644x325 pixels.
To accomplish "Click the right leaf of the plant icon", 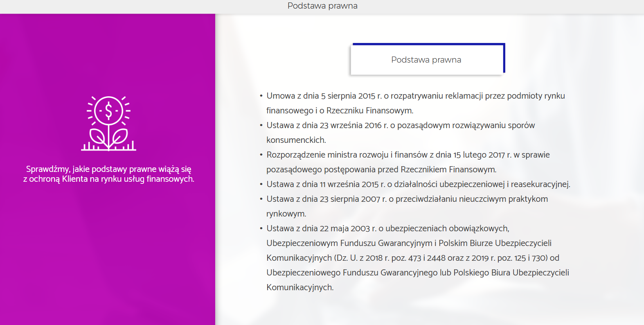I will pyautogui.click(x=119, y=136).
